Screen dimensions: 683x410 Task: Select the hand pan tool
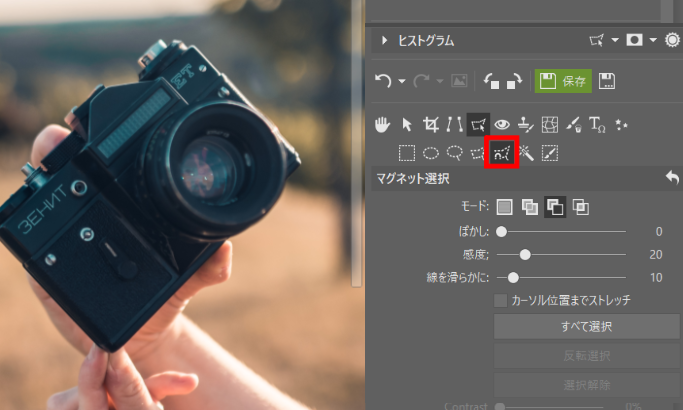click(382, 125)
